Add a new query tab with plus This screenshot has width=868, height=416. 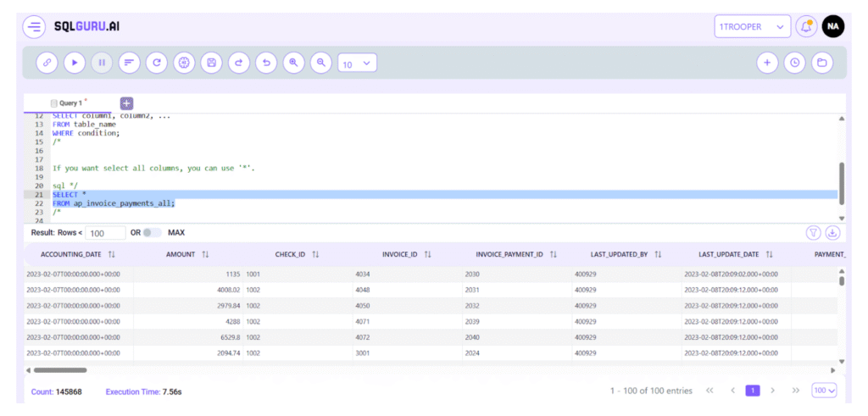click(126, 103)
